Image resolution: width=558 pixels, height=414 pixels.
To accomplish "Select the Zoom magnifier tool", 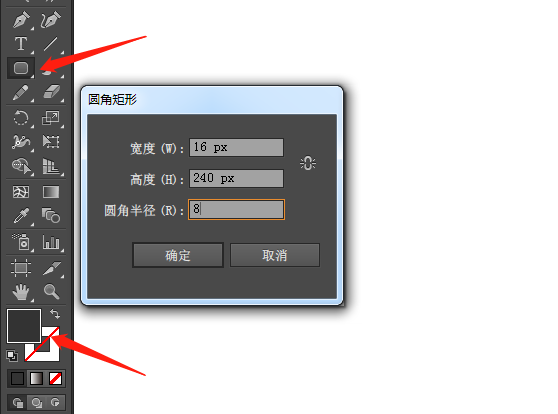I will 51,291.
